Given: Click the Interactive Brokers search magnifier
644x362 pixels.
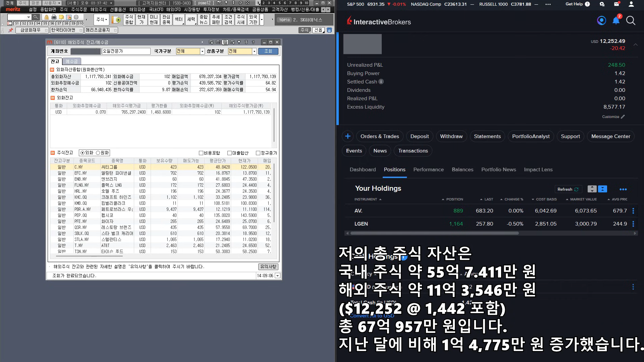Looking at the screenshot, I should pyautogui.click(x=631, y=21).
